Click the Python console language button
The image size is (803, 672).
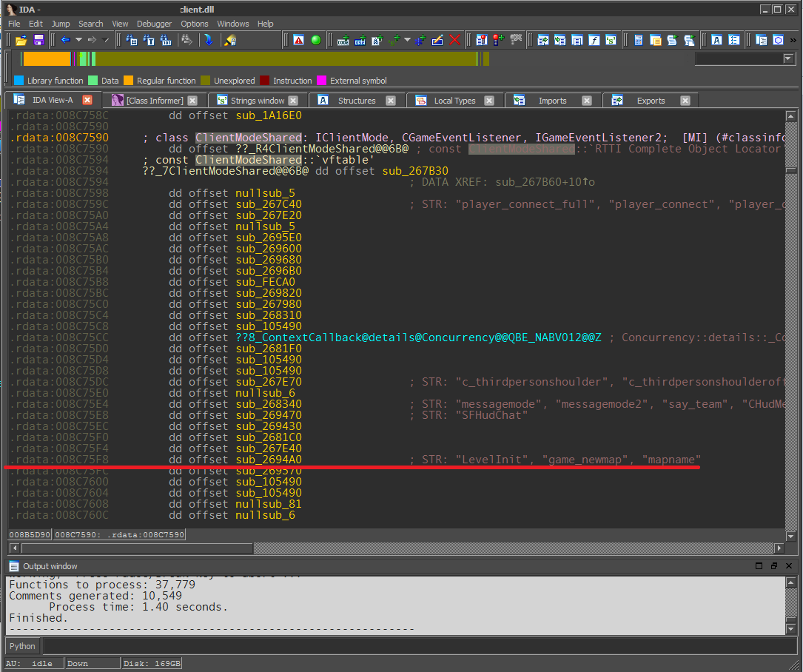point(22,646)
